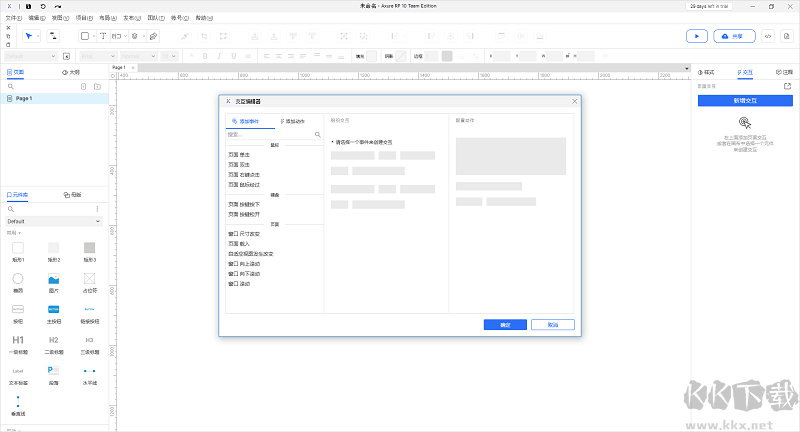Open the 文件 menu
This screenshot has width=800, height=432.
[11, 18]
